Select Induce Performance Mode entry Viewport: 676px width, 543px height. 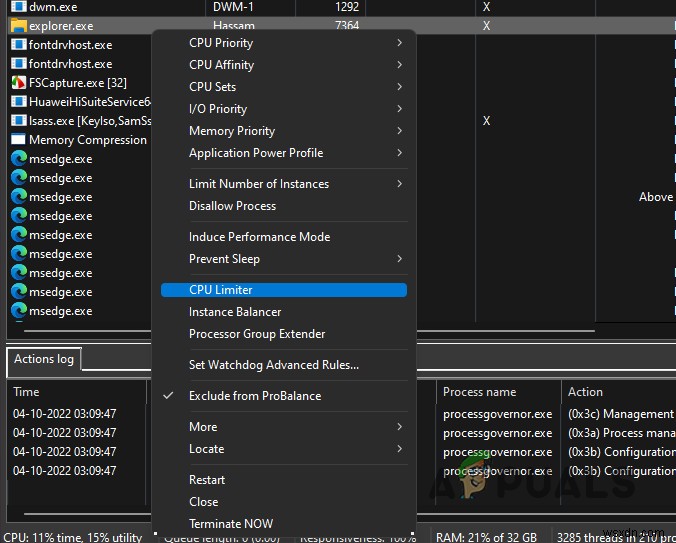point(284,237)
